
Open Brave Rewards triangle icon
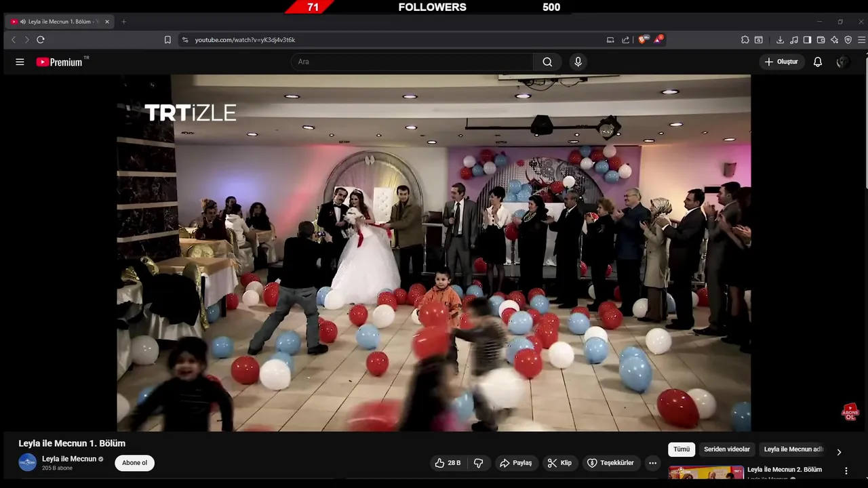[658, 39]
